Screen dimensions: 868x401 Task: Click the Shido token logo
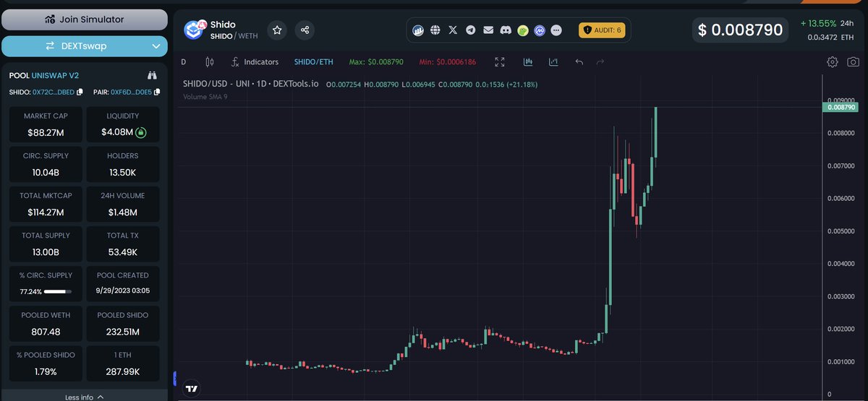click(x=194, y=30)
